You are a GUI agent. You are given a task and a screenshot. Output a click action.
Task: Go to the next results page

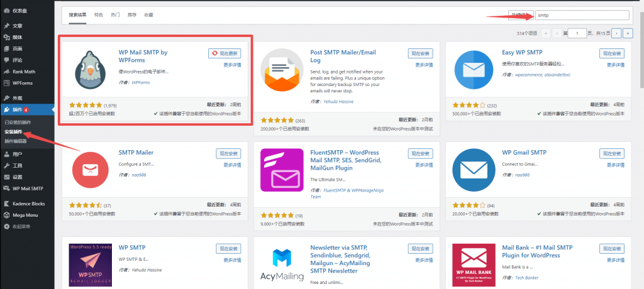[x=616, y=33]
